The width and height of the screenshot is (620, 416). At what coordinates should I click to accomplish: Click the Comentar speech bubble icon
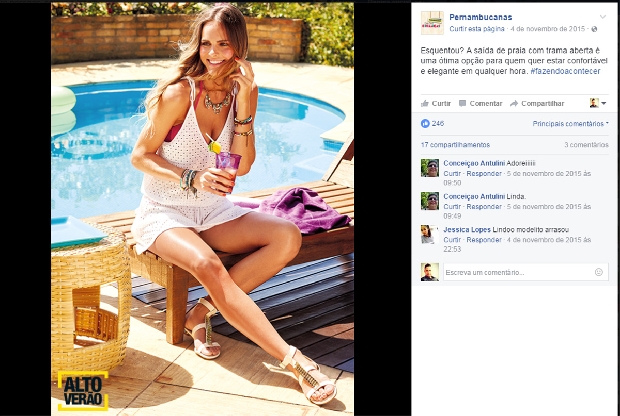(462, 103)
